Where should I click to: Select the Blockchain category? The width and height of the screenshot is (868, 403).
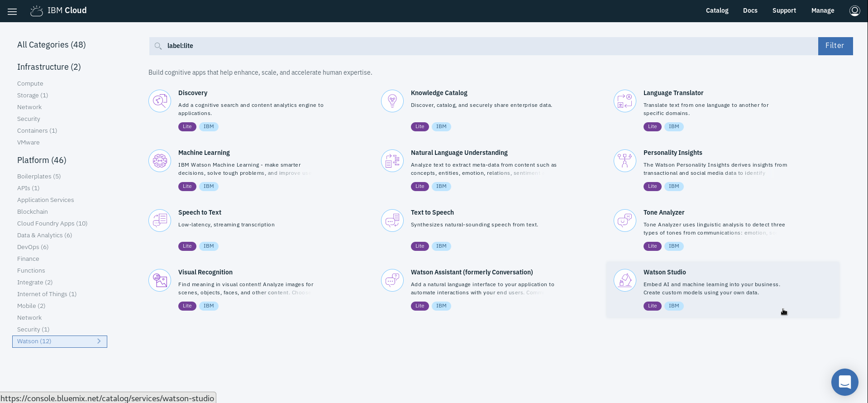click(33, 212)
